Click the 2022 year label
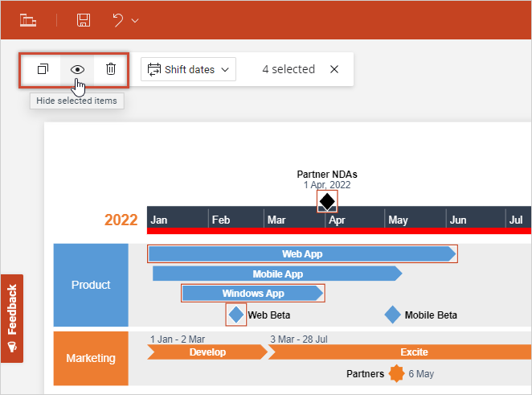The width and height of the screenshot is (532, 395). (121, 220)
